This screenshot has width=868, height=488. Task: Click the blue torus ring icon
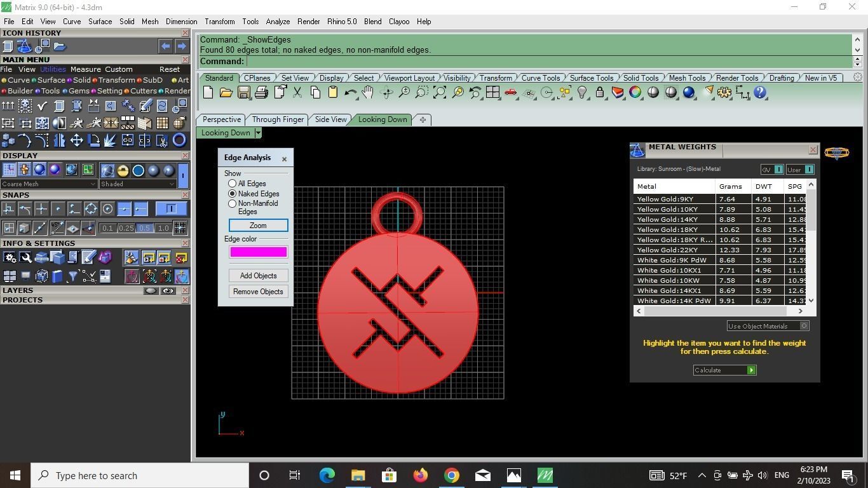coord(179,140)
